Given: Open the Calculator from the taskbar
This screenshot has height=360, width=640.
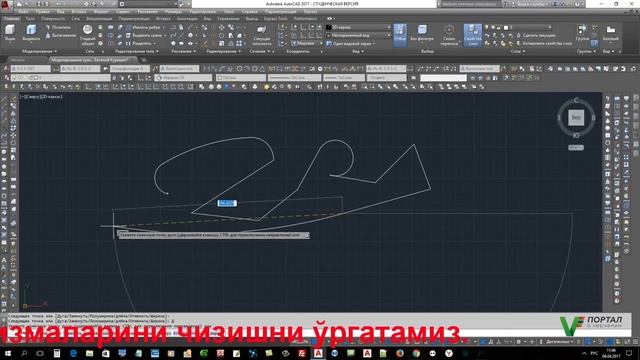Looking at the screenshot, I should [57, 353].
